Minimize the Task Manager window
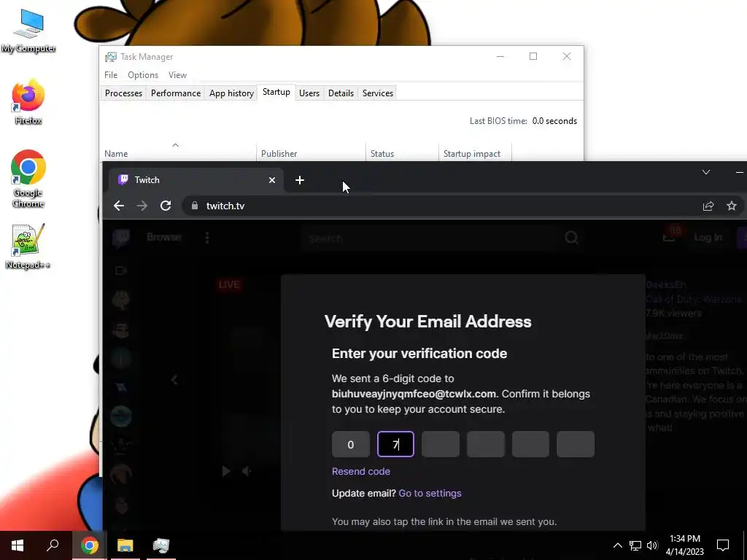This screenshot has height=560, width=747. pos(500,56)
